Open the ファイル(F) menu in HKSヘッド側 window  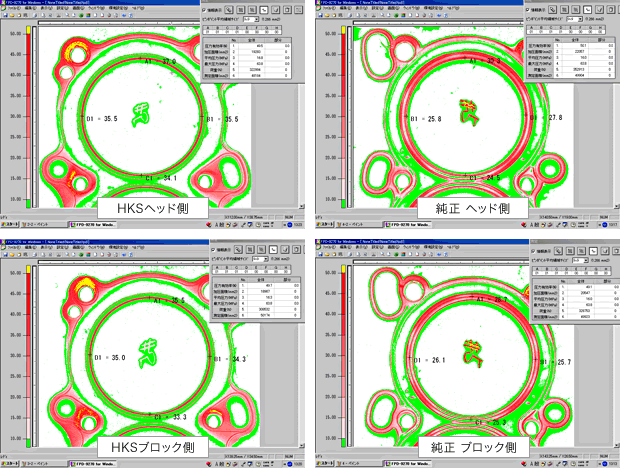[x=14, y=8]
